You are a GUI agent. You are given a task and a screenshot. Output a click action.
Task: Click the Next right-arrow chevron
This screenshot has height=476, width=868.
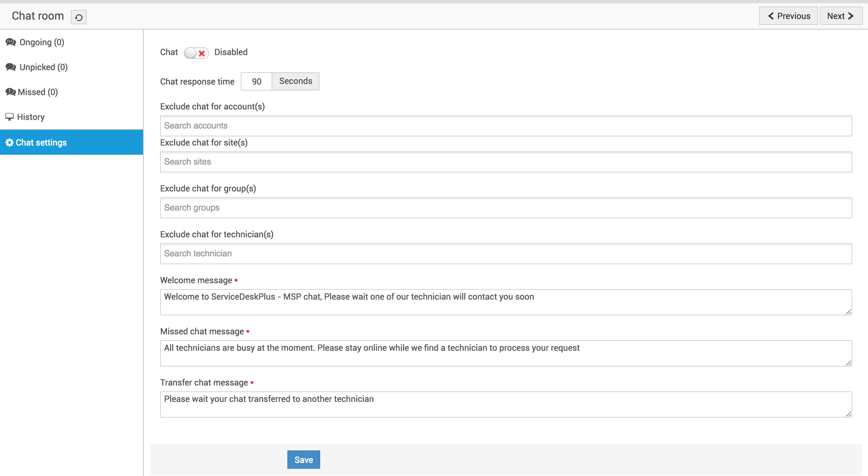[x=851, y=16]
